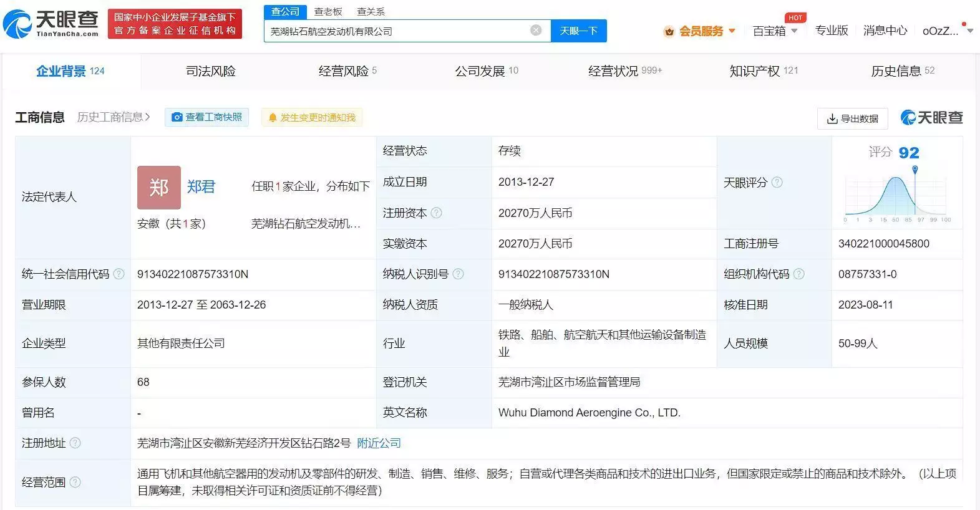The height and width of the screenshot is (510, 980).
Task: Open the help icon next to 经营范围
Action: point(75,482)
